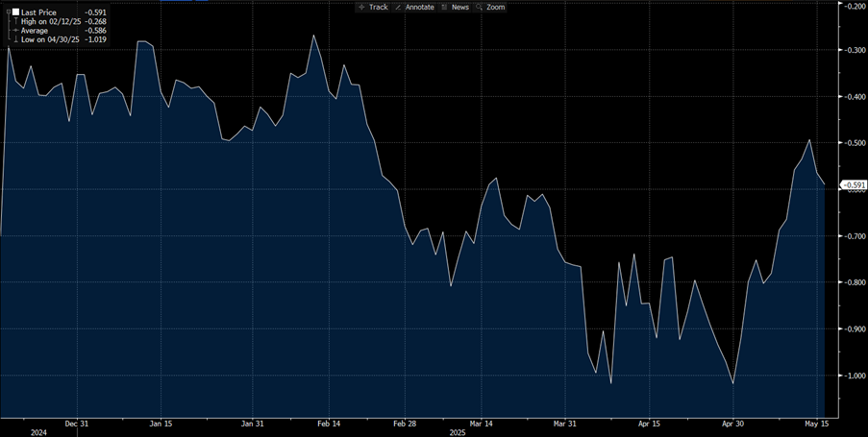Click the Apr 30 date on x-axis

732,423
